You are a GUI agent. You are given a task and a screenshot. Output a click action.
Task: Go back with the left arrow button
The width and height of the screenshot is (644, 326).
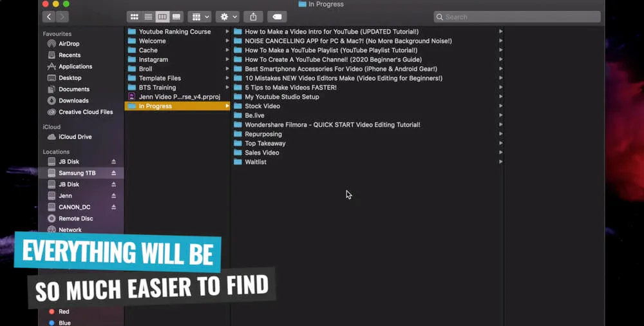(x=49, y=17)
